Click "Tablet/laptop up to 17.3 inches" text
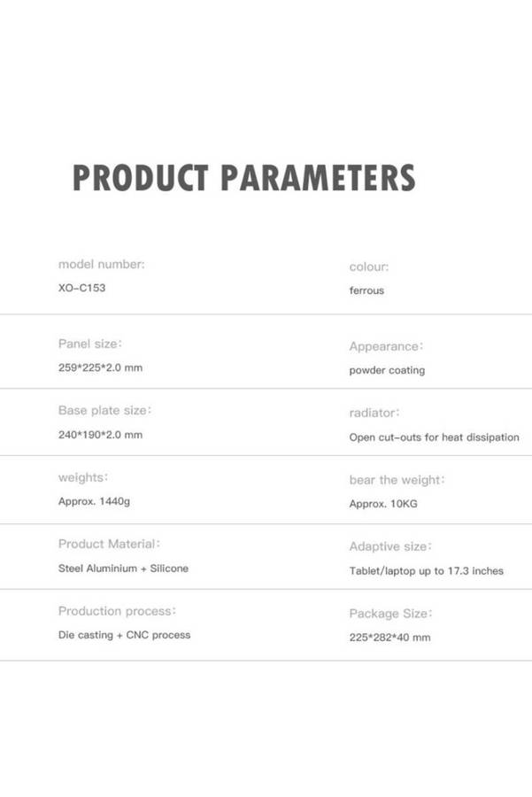532x797 pixels. [426, 571]
